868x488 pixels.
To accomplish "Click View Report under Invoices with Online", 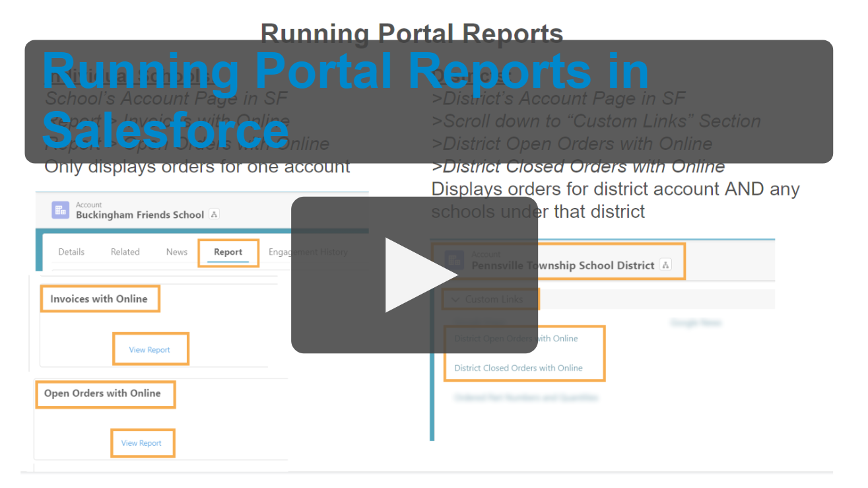I will click(150, 350).
